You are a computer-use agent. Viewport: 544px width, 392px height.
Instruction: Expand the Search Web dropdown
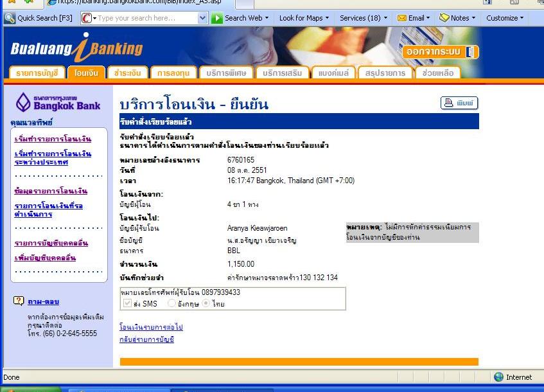tap(267, 18)
